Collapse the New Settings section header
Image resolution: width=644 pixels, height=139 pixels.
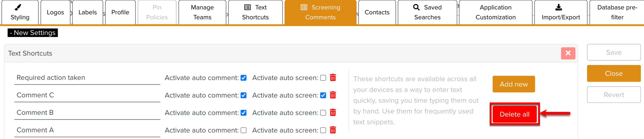[33, 33]
